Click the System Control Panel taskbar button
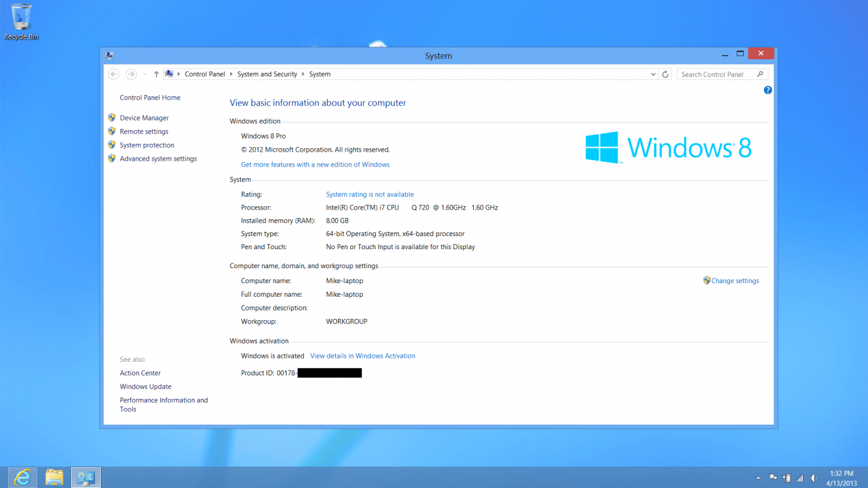868x488 pixels. coord(86,478)
